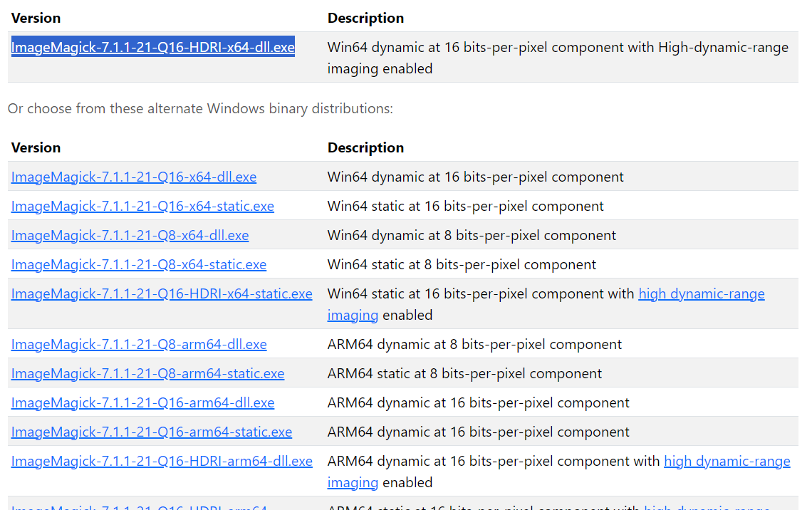Follow the high dynamic-range imaging link in the HDRI-x64-static row
Image resolution: width=812 pixels, height=510 pixels.
click(701, 293)
